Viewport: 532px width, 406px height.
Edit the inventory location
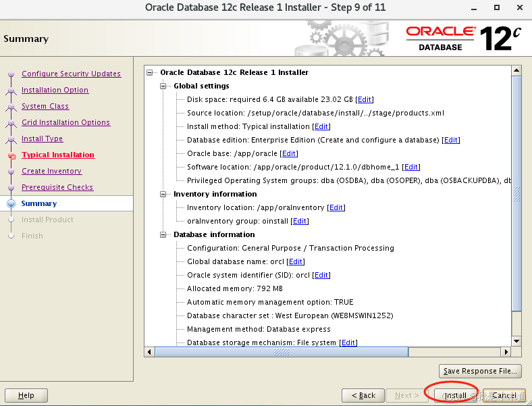(x=336, y=207)
